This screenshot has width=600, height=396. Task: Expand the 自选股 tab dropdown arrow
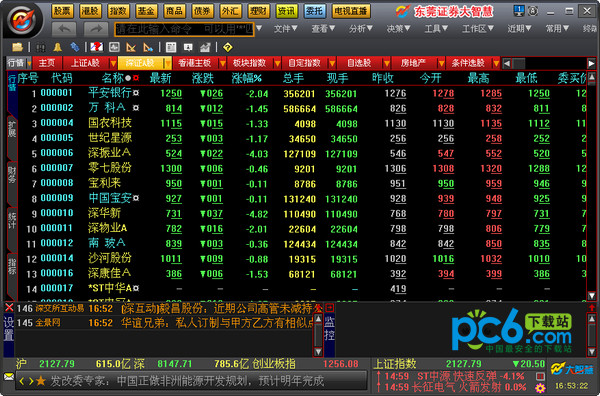387,63
